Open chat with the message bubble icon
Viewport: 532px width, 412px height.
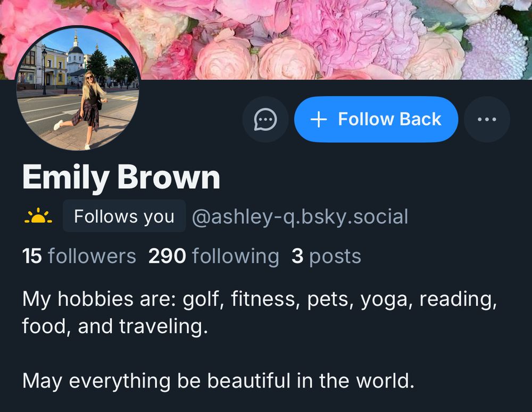(265, 119)
